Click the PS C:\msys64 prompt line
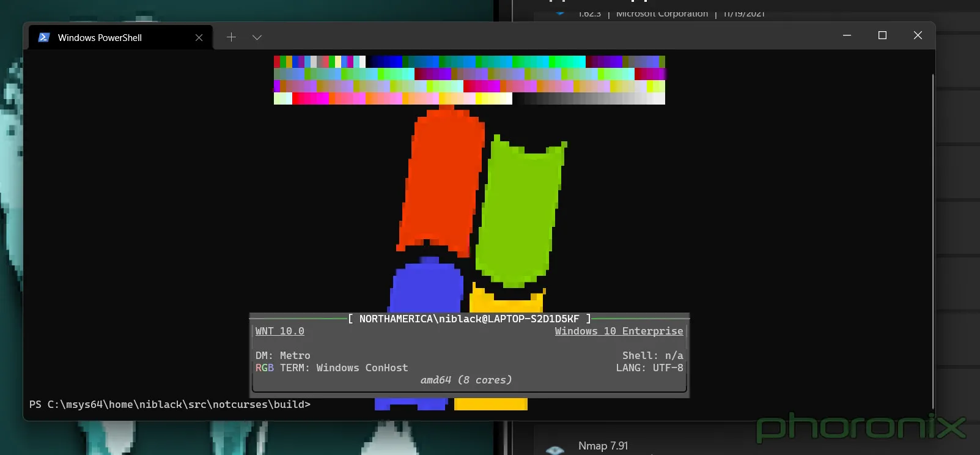The width and height of the screenshot is (980, 455). [x=170, y=404]
